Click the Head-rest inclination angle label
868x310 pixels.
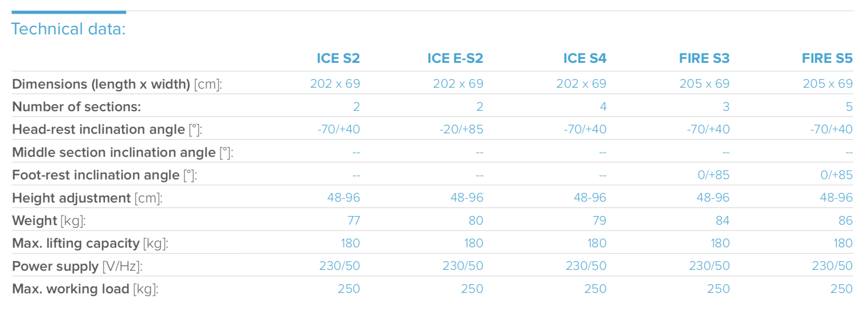click(x=107, y=130)
